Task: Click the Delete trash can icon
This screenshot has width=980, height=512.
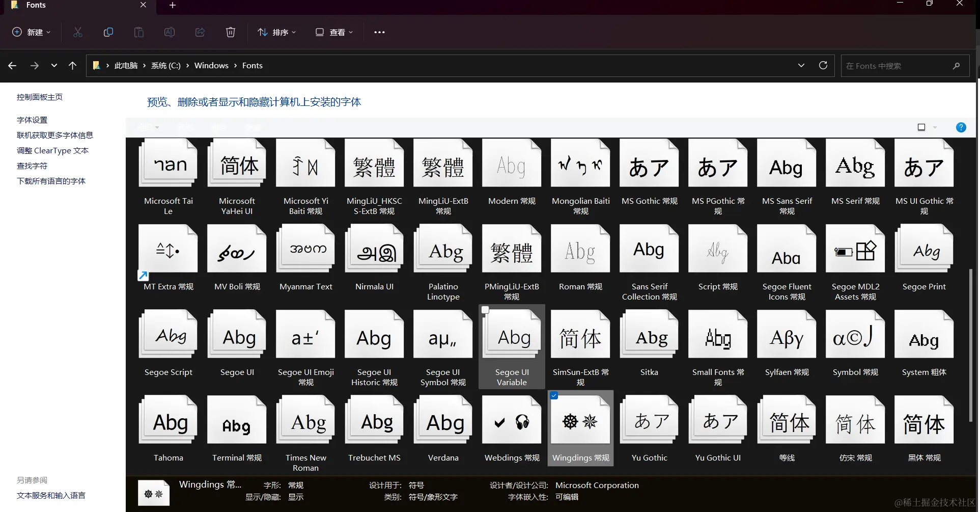Action: click(231, 32)
